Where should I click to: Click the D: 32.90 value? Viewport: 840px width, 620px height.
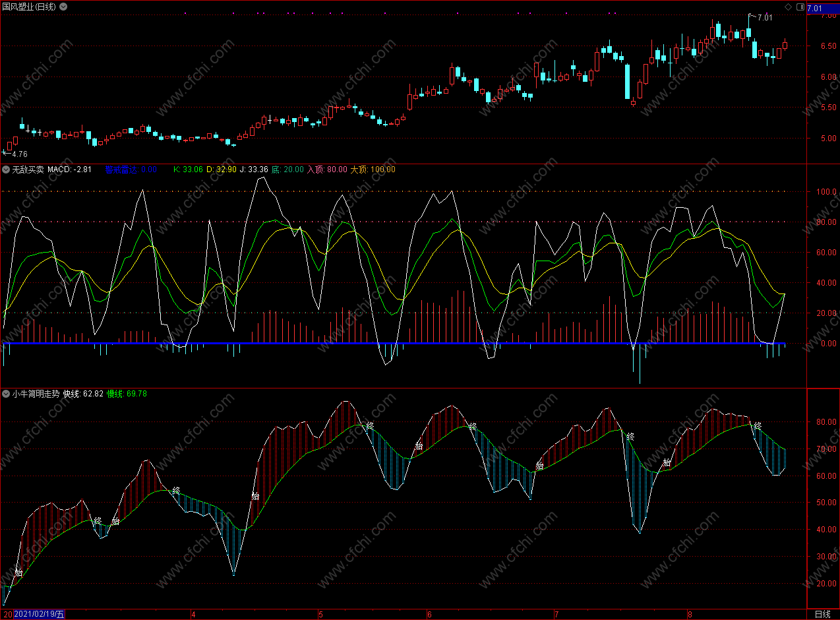point(222,170)
